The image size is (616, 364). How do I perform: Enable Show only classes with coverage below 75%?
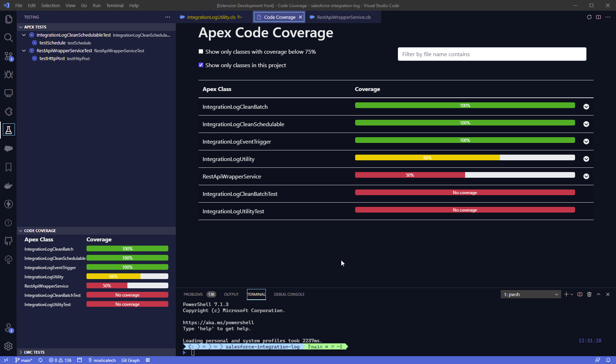[201, 52]
